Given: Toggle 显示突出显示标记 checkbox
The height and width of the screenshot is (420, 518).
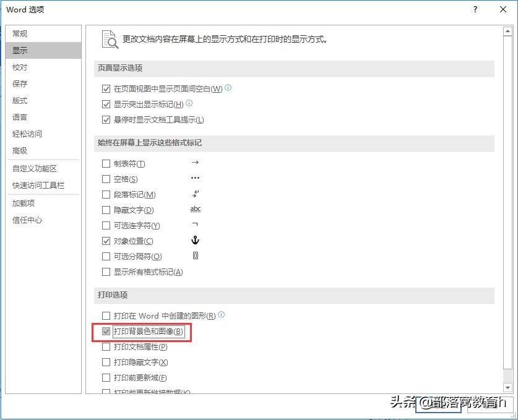Looking at the screenshot, I should pyautogui.click(x=106, y=105).
